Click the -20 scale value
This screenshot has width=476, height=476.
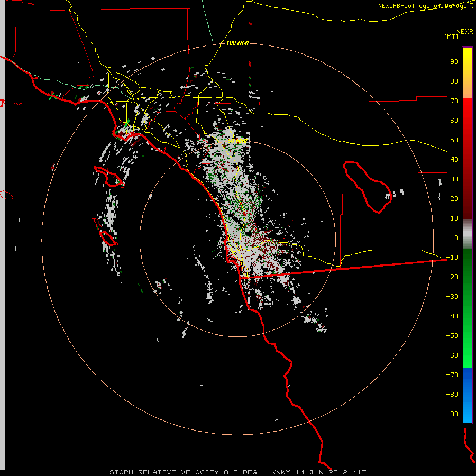pos(452,277)
